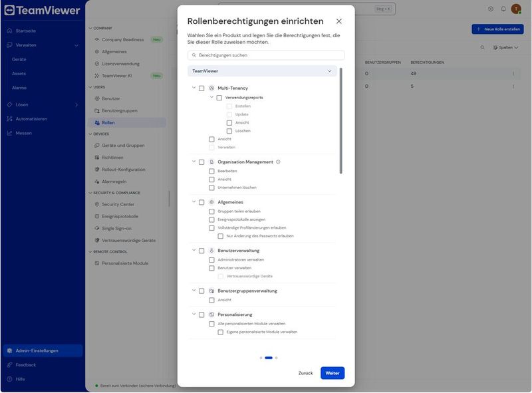Open the notification bell icon
The width and height of the screenshot is (532, 393).
point(503,9)
